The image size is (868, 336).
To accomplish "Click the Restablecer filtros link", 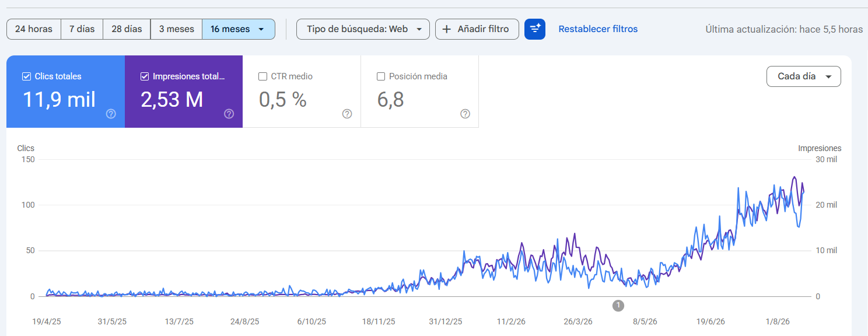I will (598, 29).
